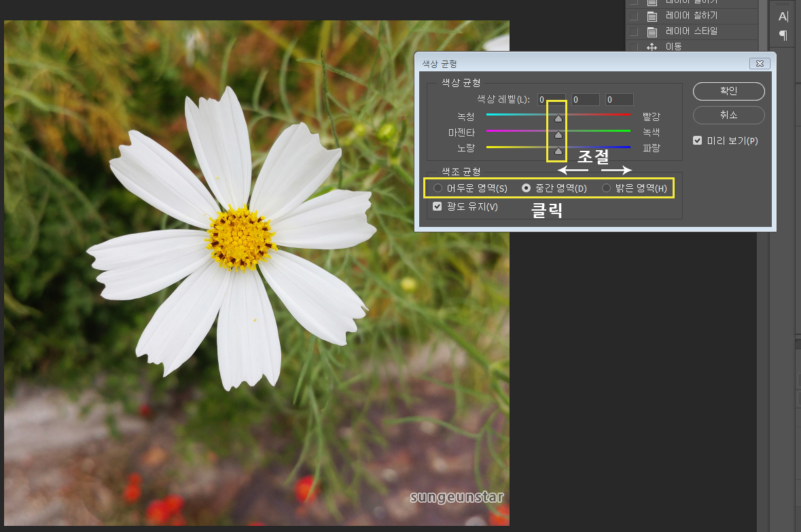801x532 pixels.
Task: Open the Paragraph panel (¶ icon)
Action: [x=783, y=35]
